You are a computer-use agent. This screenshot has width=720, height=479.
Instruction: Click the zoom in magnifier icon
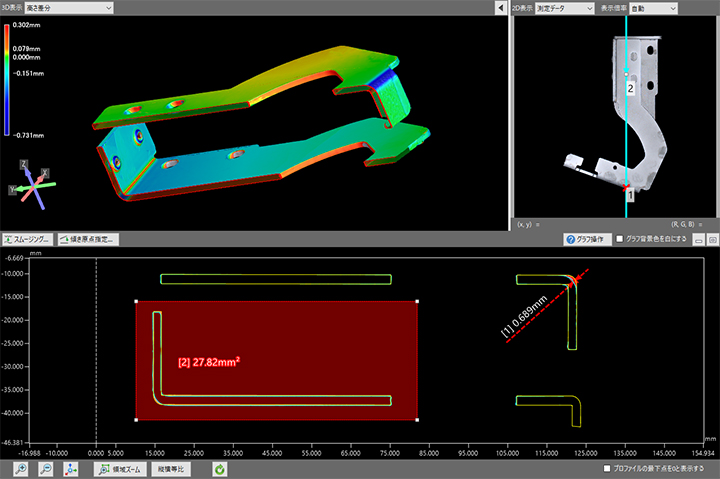tap(20, 468)
